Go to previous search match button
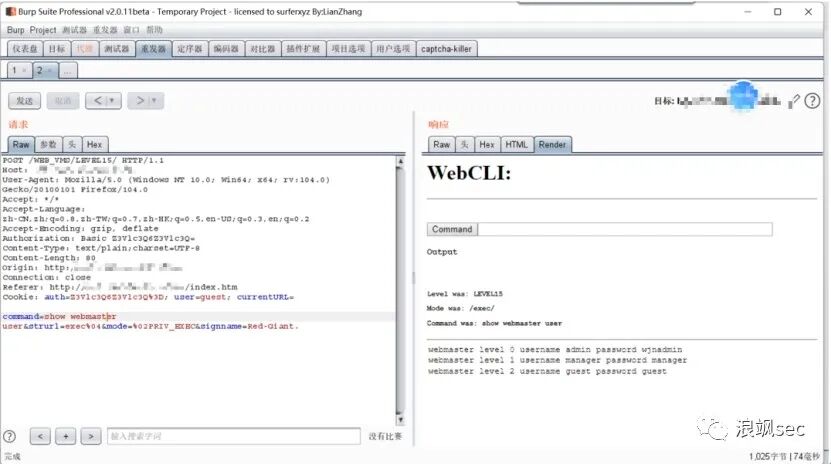Screen dimensions: 831x464 click(x=40, y=436)
